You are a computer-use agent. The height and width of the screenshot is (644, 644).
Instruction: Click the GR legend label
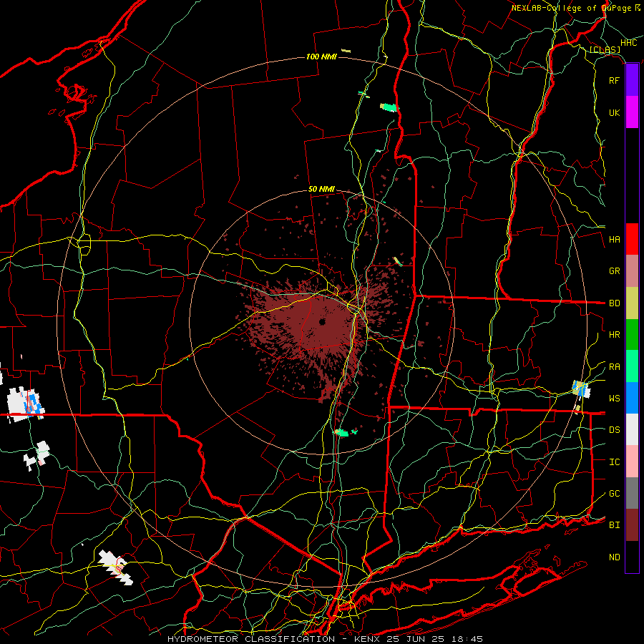coord(614,271)
